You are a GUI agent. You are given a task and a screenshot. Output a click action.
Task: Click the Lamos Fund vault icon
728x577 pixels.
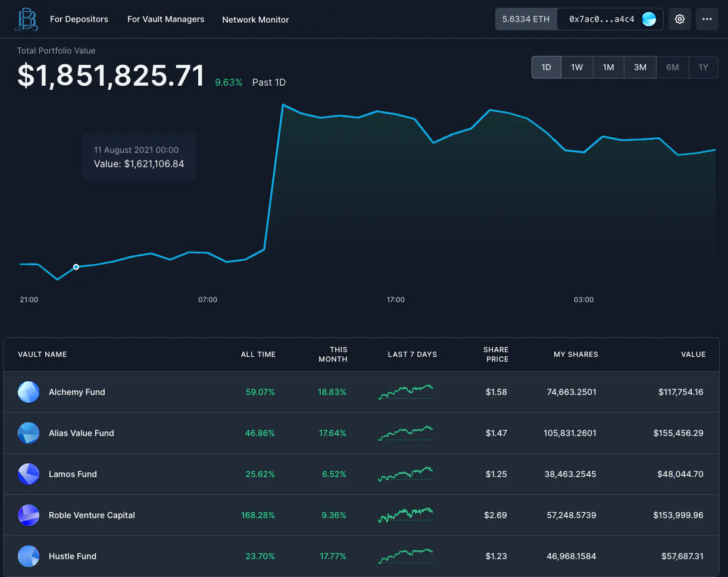(x=29, y=474)
